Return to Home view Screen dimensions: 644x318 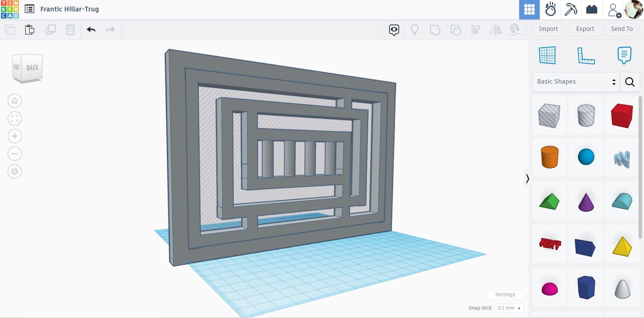[14, 100]
